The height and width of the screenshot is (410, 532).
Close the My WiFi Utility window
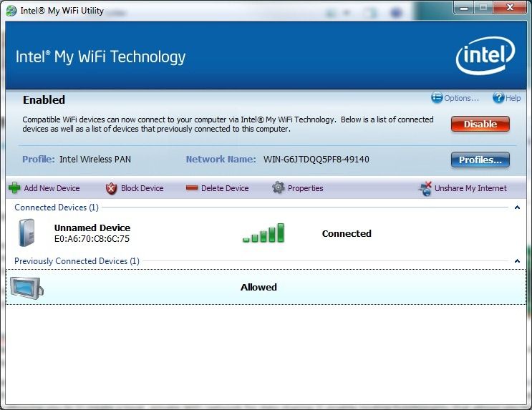pos(510,7)
